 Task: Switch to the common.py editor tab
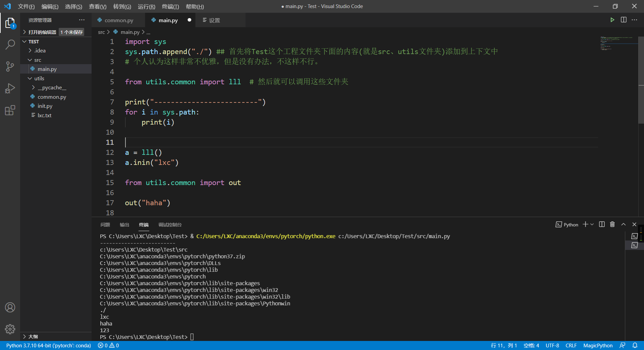(x=118, y=20)
